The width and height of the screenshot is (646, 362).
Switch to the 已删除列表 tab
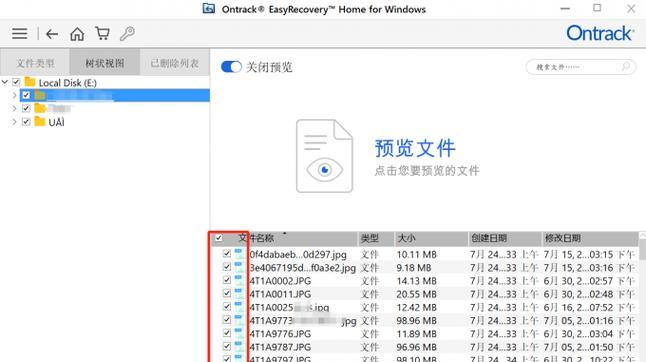point(175,63)
